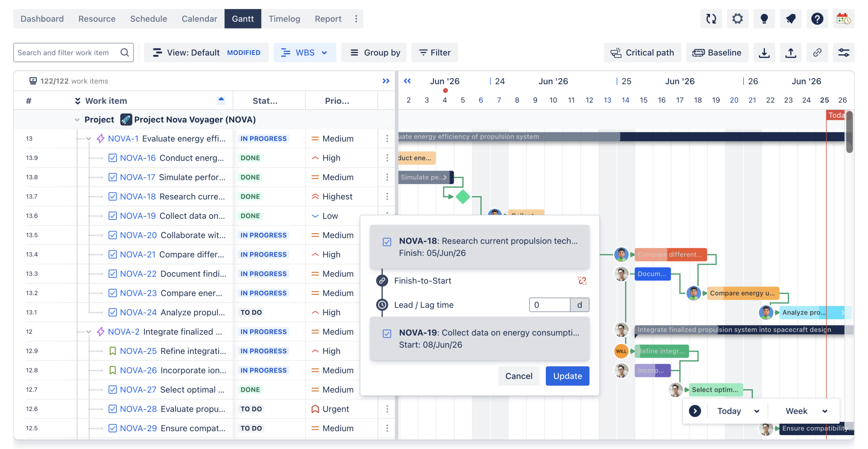Screen dimensions: 868x449
Task: Click the timeline back double-chevron
Action: [x=407, y=81]
